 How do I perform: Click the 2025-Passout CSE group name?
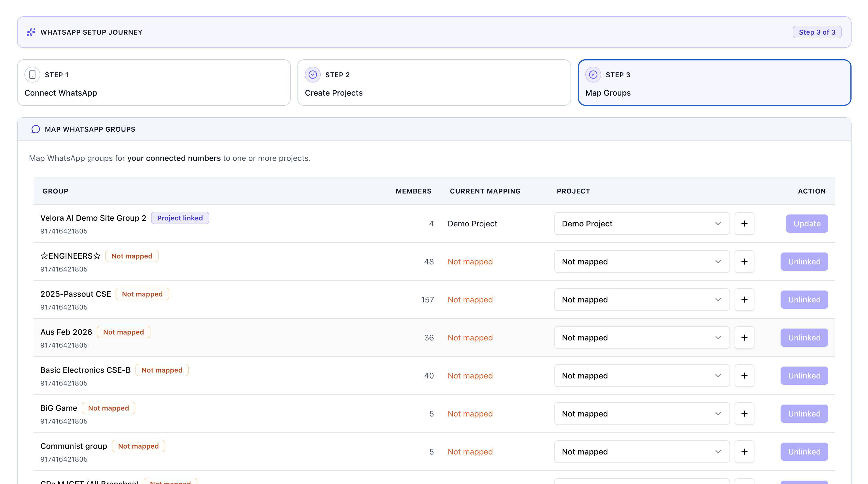click(x=76, y=294)
